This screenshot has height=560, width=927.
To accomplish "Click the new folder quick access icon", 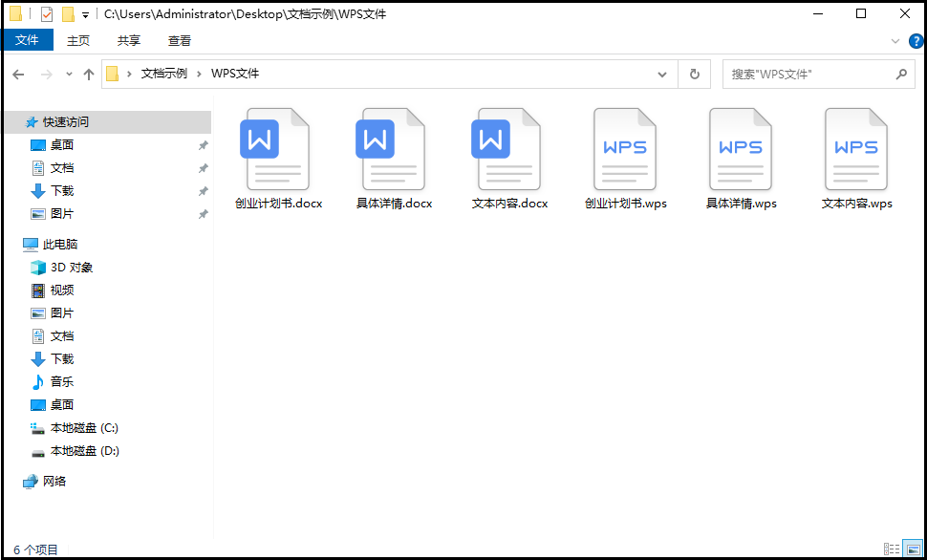I will tap(68, 13).
